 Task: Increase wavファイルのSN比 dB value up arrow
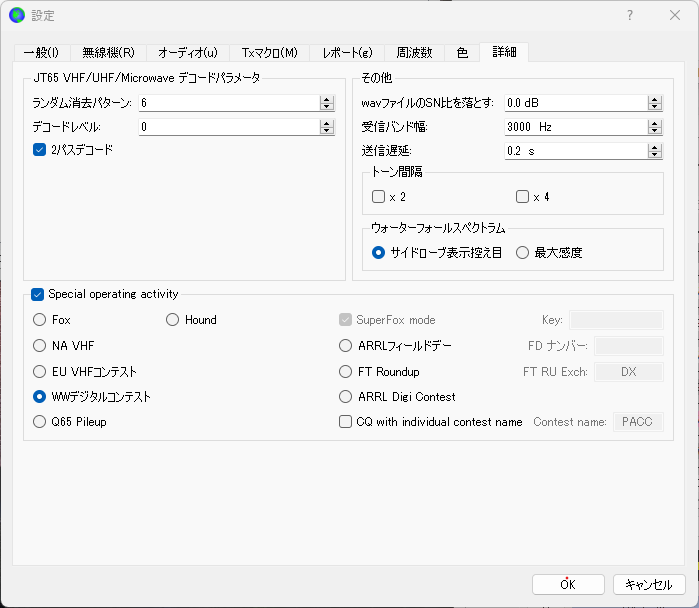(x=654, y=99)
